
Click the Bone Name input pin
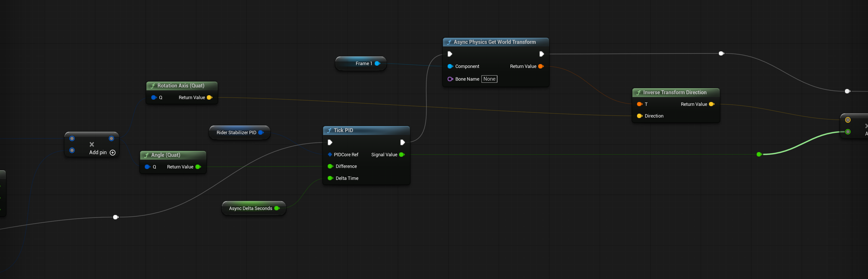[450, 79]
